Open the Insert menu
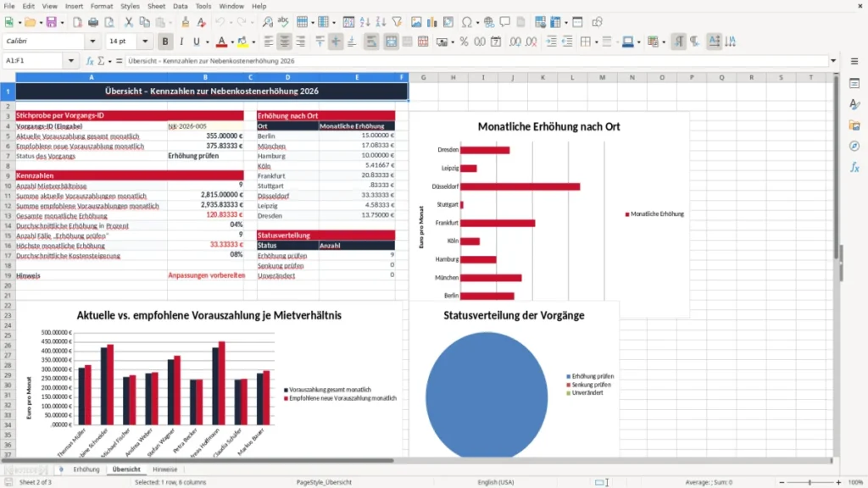Image resolution: width=868 pixels, height=488 pixels. [74, 6]
